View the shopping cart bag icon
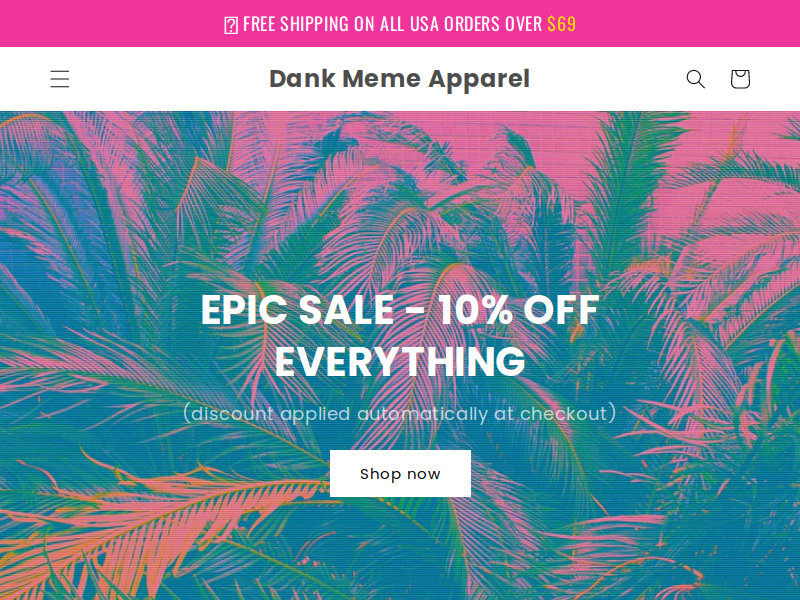This screenshot has width=800, height=600. 740,79
